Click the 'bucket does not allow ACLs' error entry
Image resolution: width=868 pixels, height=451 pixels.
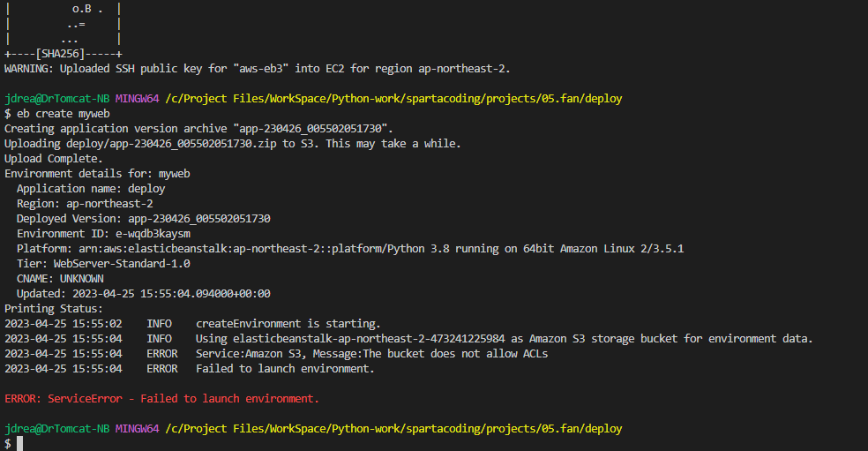pos(276,354)
